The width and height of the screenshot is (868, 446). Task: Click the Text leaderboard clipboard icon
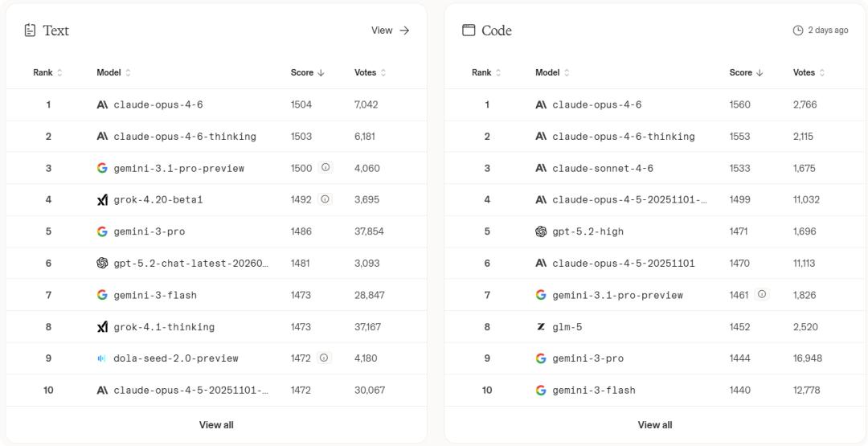(x=31, y=31)
